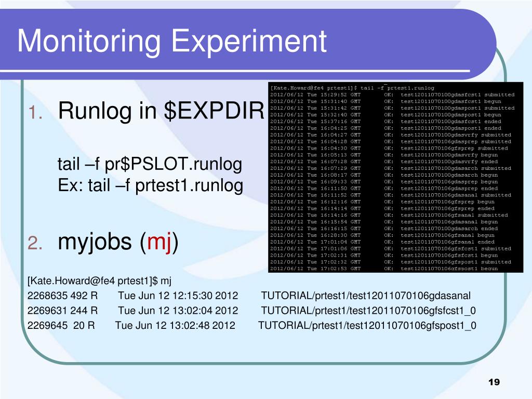Click log line '16:04:27 gdasvrfy submitted'
Viewport: 532px width, 399px height.
click(391, 135)
